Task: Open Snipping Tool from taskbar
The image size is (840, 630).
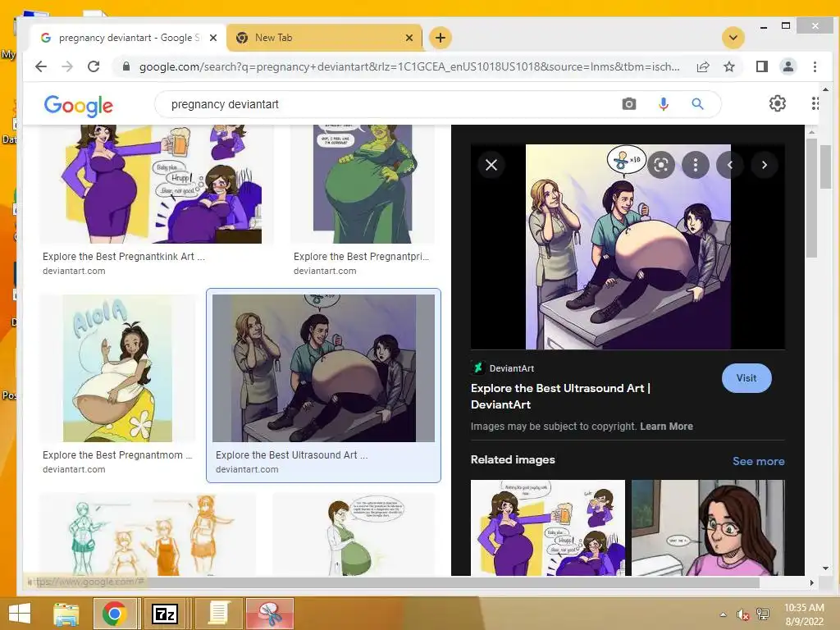Action: click(x=270, y=614)
